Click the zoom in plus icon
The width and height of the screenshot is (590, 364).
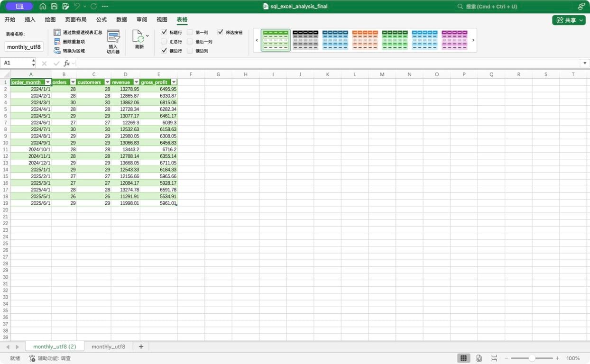pos(557,358)
